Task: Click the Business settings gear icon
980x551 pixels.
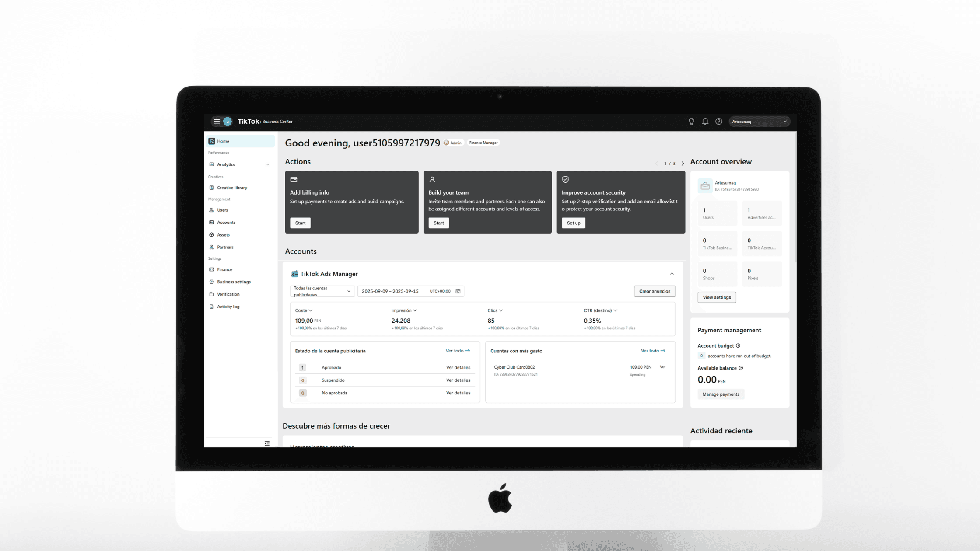Action: tap(212, 282)
